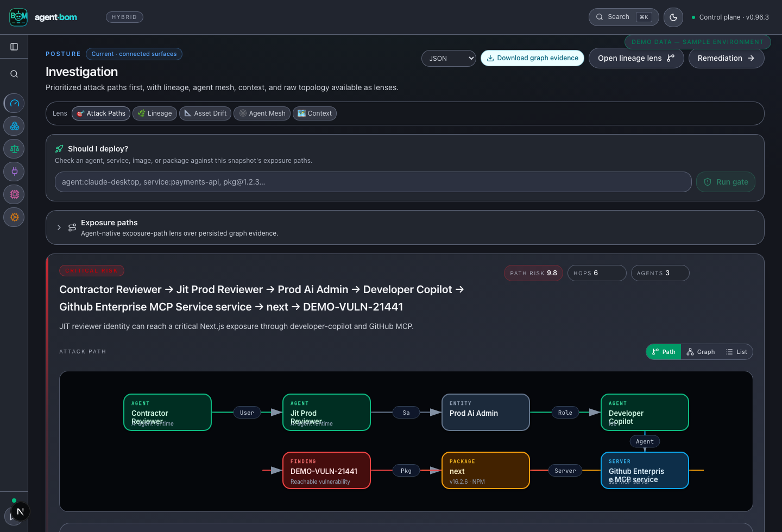Open the blue cubes sidebar icon

click(14, 126)
